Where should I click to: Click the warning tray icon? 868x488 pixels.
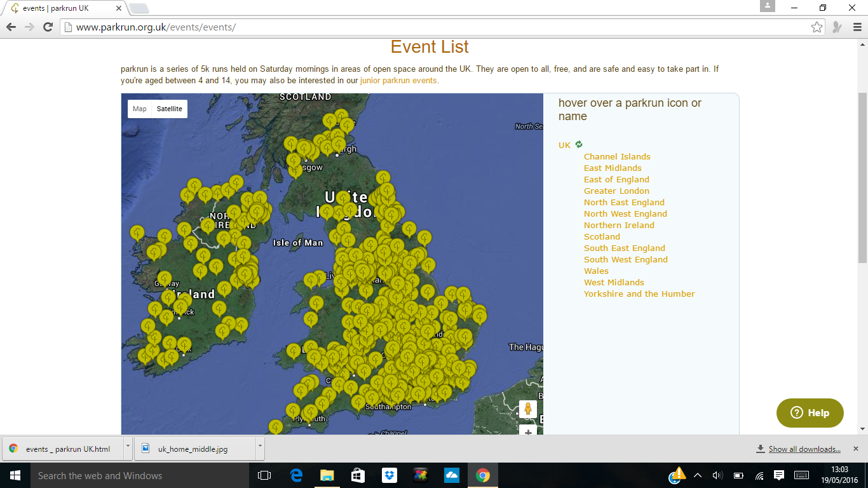(x=678, y=475)
